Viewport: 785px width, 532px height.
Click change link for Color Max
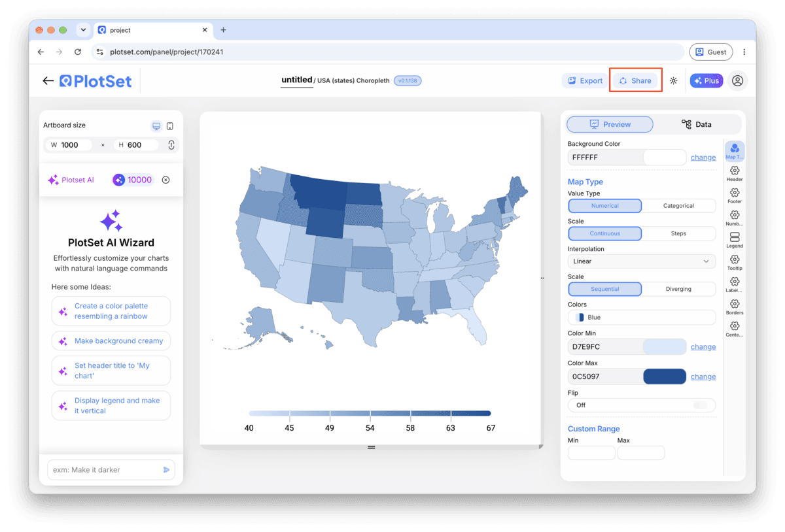pyautogui.click(x=703, y=376)
